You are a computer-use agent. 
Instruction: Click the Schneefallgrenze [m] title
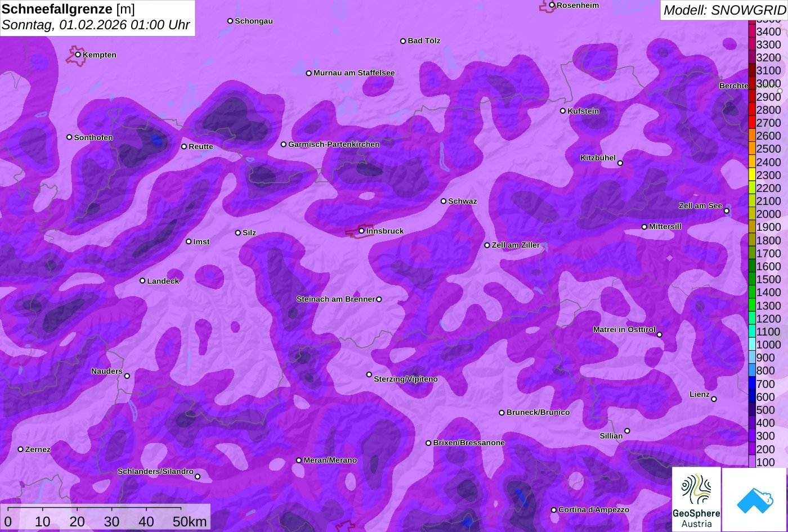68,9
